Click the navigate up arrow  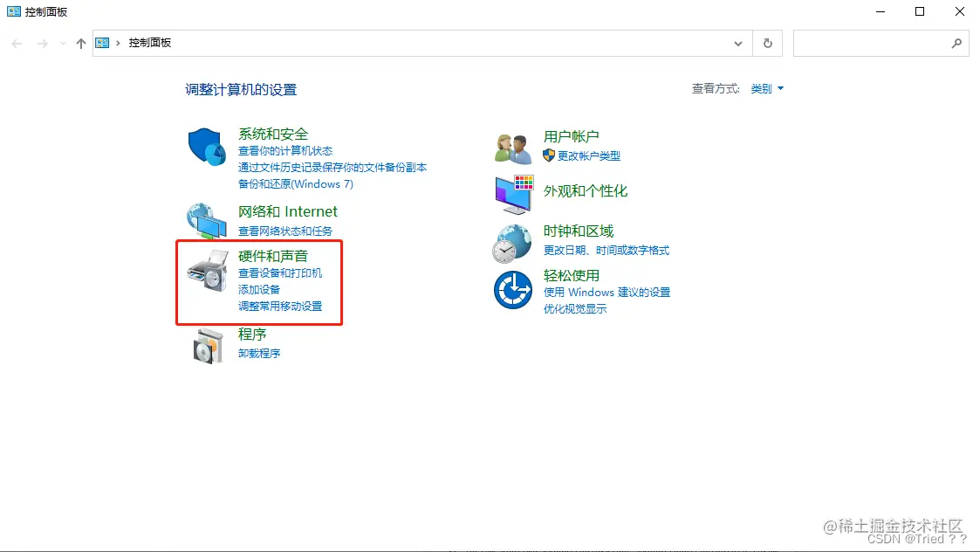[80, 42]
